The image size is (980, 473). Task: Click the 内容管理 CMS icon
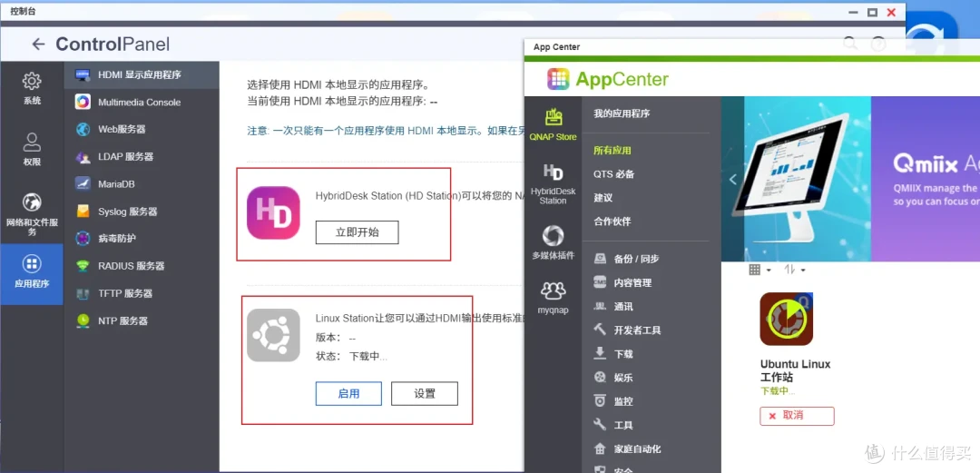coord(600,282)
